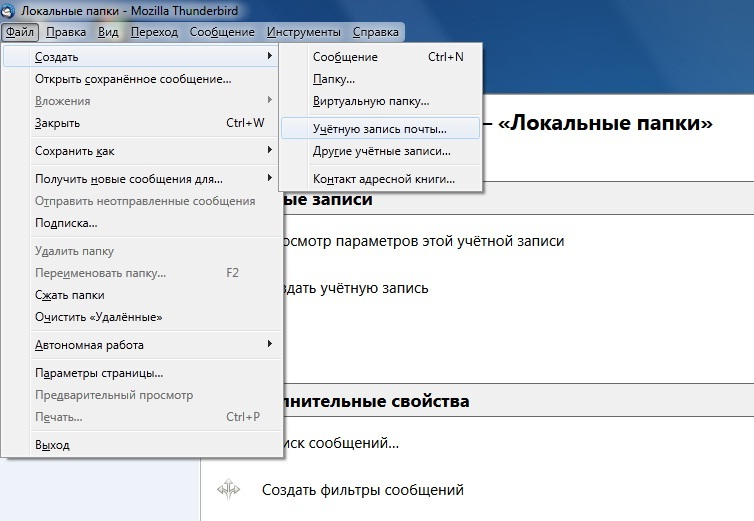The height and width of the screenshot is (521, 754).
Task: Select «Учётную запись почты...» in the submenu
Action: click(379, 129)
